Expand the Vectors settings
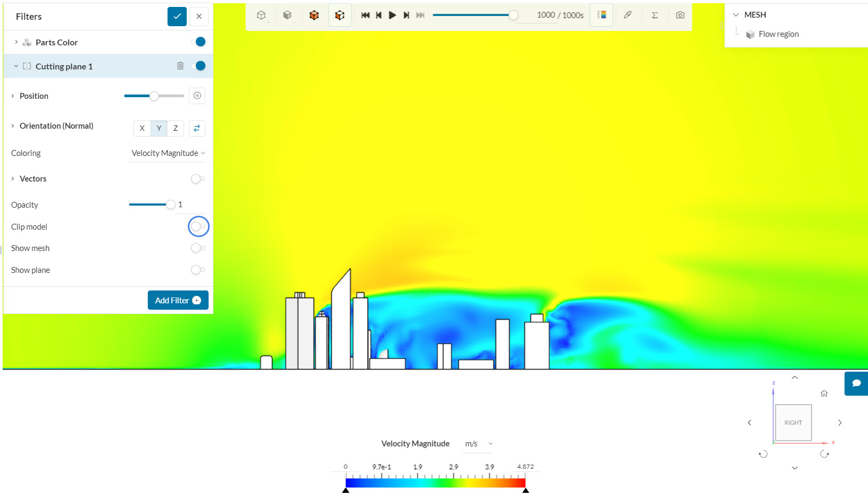 pos(13,179)
